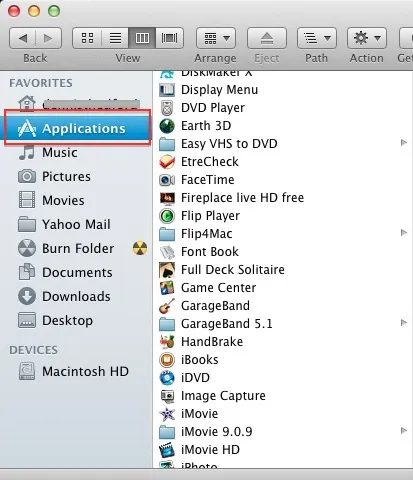Select the GarageBand guitar icon
The height and width of the screenshot is (480, 413).
coord(167,306)
